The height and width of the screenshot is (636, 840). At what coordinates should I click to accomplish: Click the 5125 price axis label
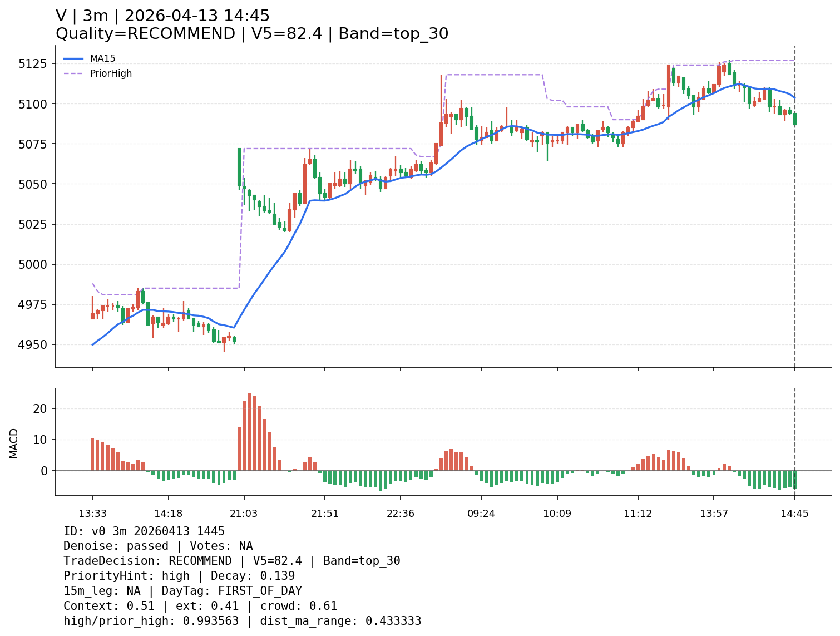34,63
